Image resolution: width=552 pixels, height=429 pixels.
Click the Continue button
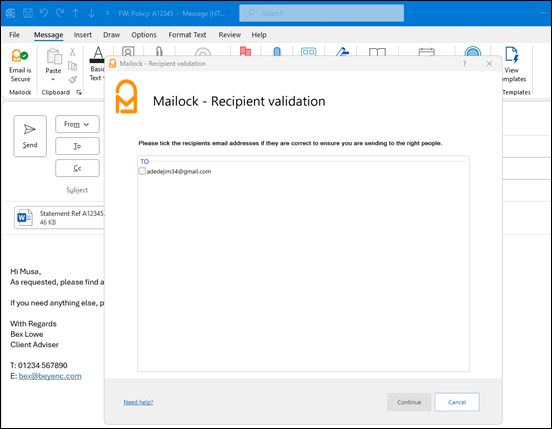[x=409, y=402]
